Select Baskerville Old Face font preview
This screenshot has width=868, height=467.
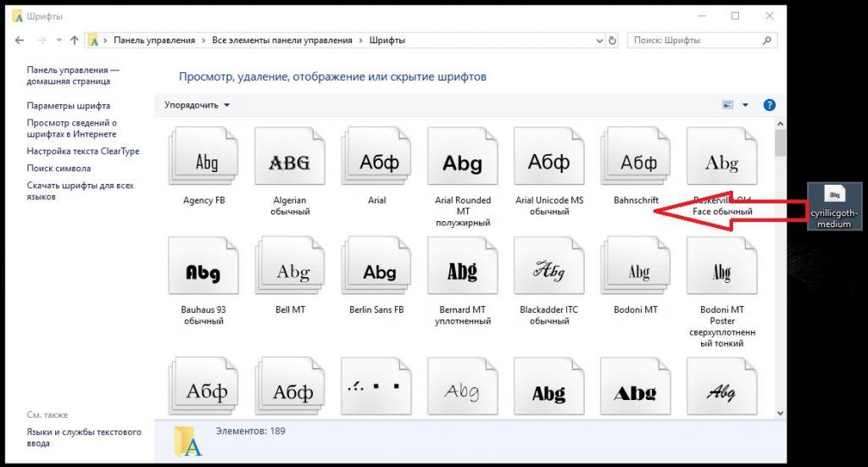(x=722, y=157)
